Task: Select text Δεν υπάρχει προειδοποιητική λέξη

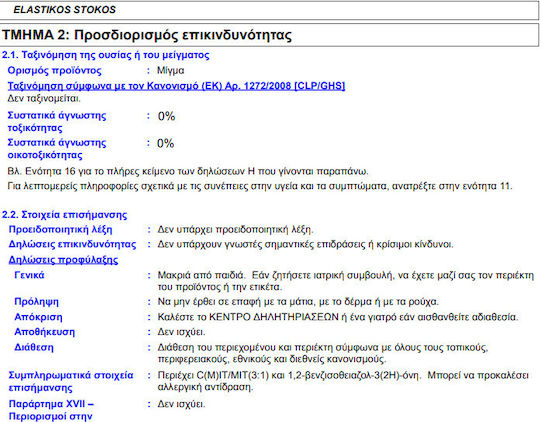Action: [236, 229]
